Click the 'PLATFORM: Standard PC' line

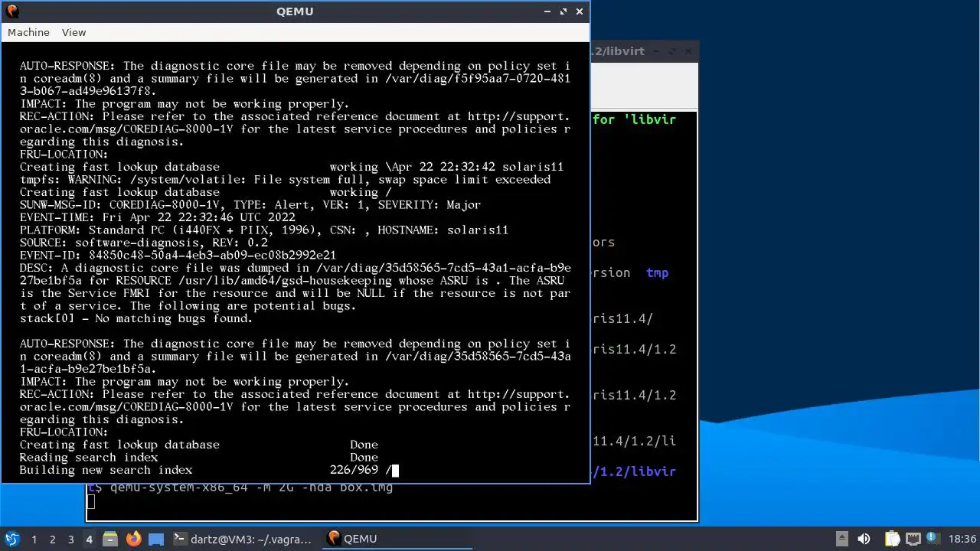(263, 230)
